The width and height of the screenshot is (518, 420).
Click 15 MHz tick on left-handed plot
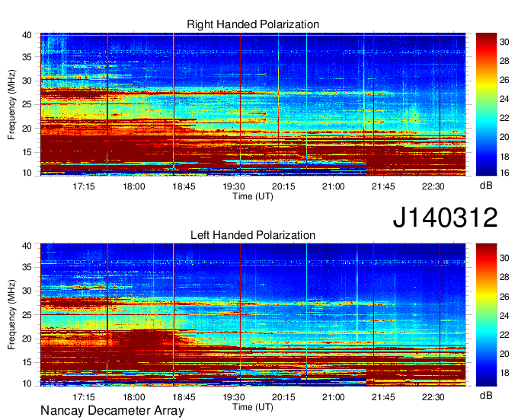(27, 362)
